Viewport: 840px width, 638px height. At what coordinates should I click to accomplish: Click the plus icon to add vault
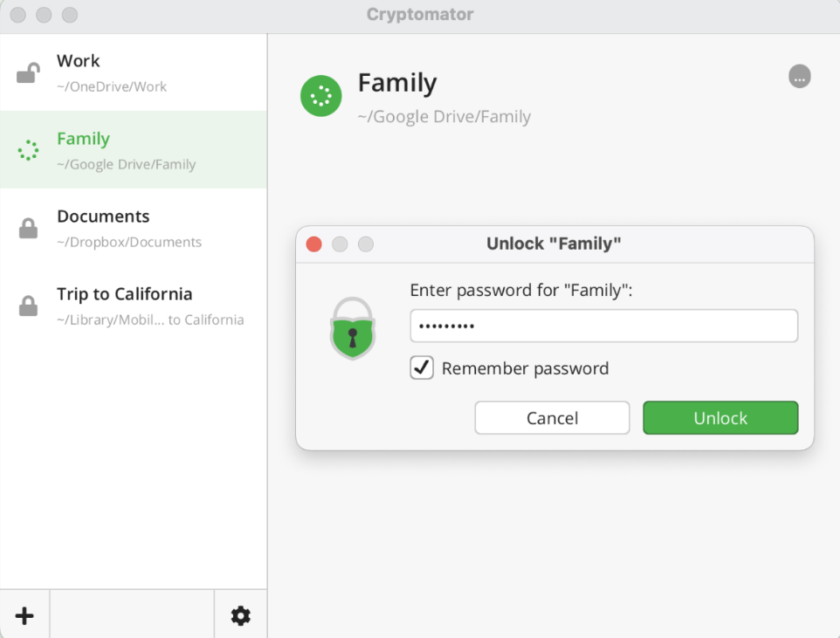point(24,615)
